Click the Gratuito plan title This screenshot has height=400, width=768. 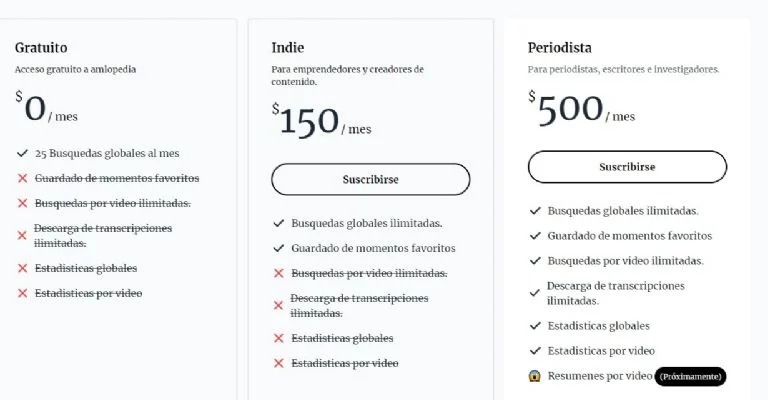pos(41,47)
